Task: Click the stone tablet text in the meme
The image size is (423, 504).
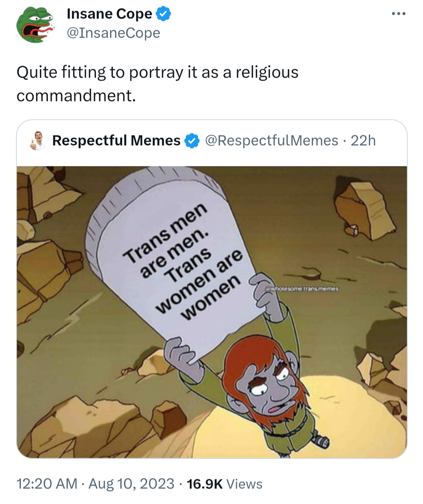Action: 183,261
